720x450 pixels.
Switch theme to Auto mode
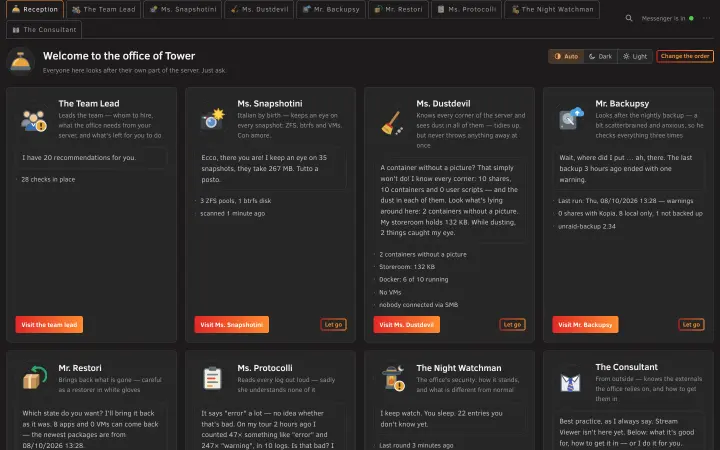point(566,56)
